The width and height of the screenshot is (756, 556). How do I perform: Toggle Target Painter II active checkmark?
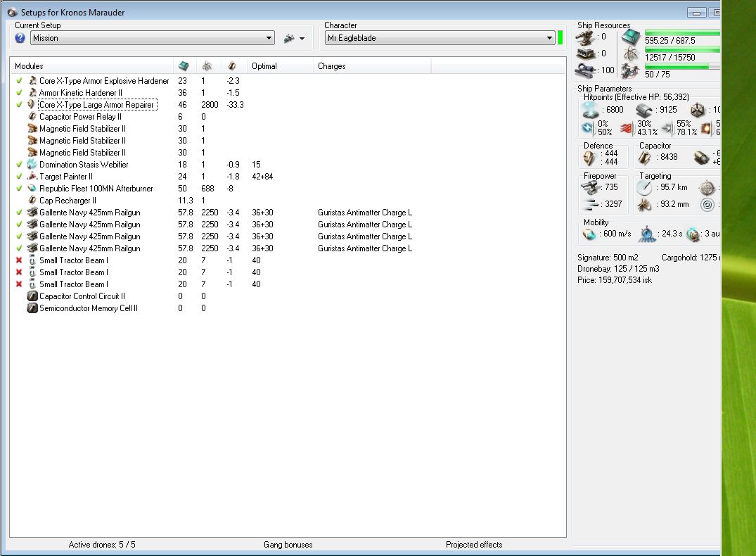point(19,177)
